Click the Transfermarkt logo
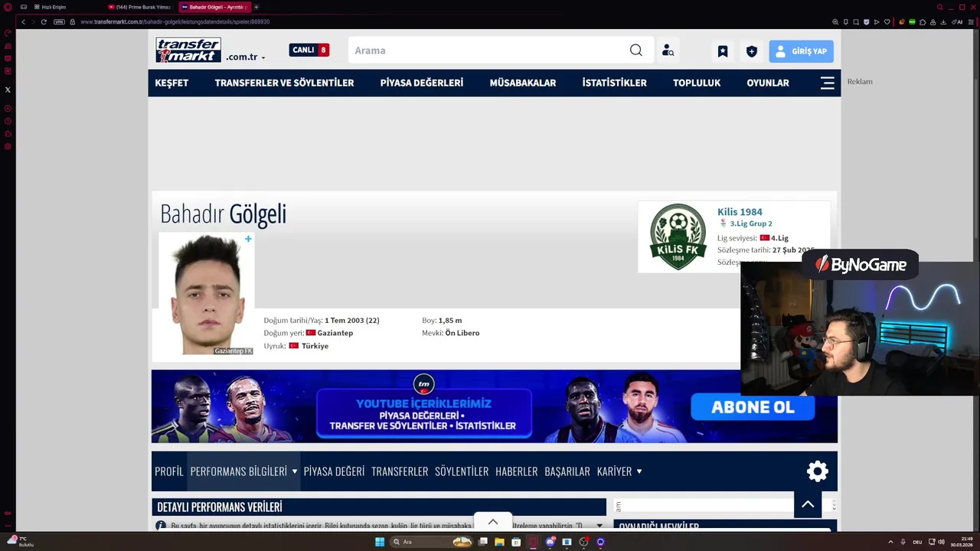 188,50
